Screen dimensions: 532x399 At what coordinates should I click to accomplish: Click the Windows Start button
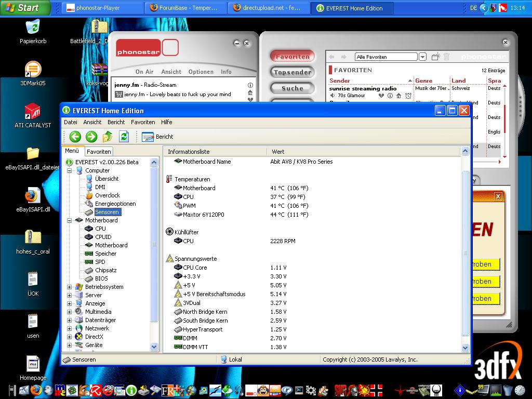[25, 8]
